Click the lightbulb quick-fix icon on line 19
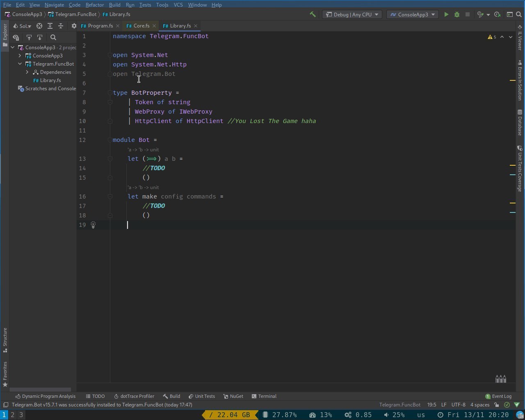The width and height of the screenshot is (525, 420). pos(93,225)
